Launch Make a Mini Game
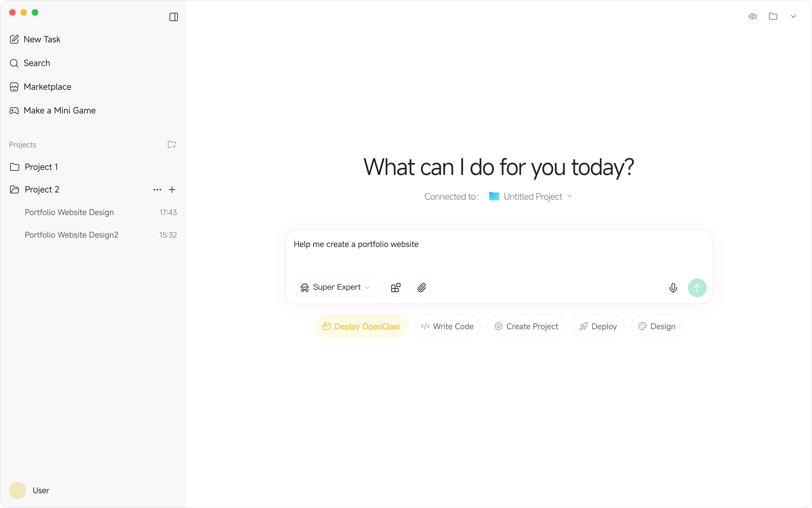The height and width of the screenshot is (508, 812). pos(60,110)
